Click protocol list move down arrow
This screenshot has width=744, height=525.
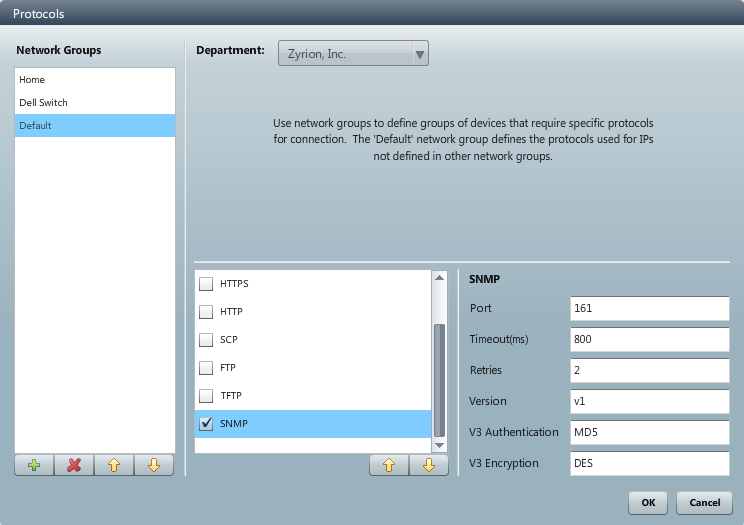429,466
